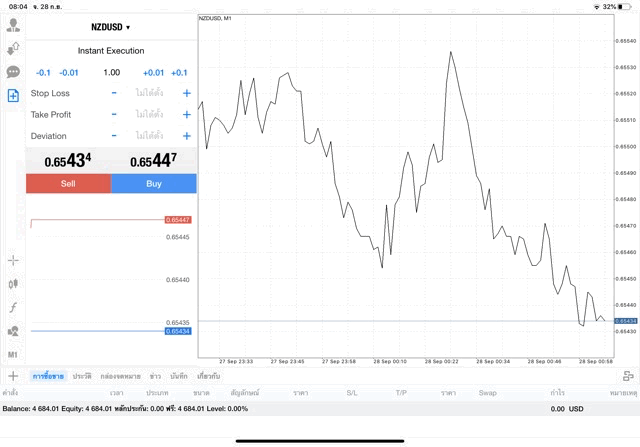Image resolution: width=640 pixels, height=447 pixels.
Task: Increase Stop Loss with plus
Action: [x=186, y=93]
